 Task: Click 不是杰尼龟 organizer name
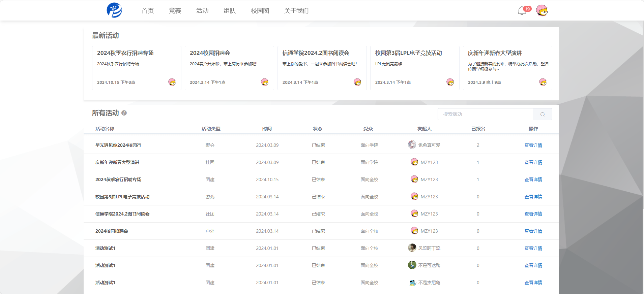(429, 283)
